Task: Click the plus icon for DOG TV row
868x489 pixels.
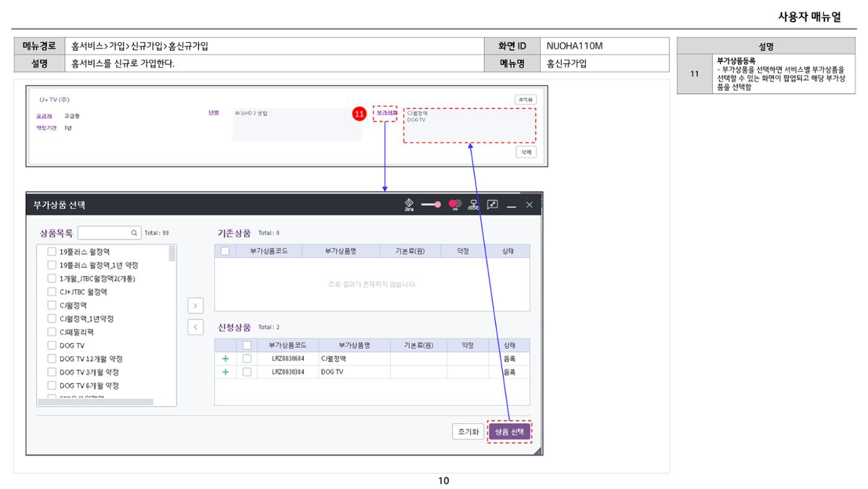Action: 226,372
